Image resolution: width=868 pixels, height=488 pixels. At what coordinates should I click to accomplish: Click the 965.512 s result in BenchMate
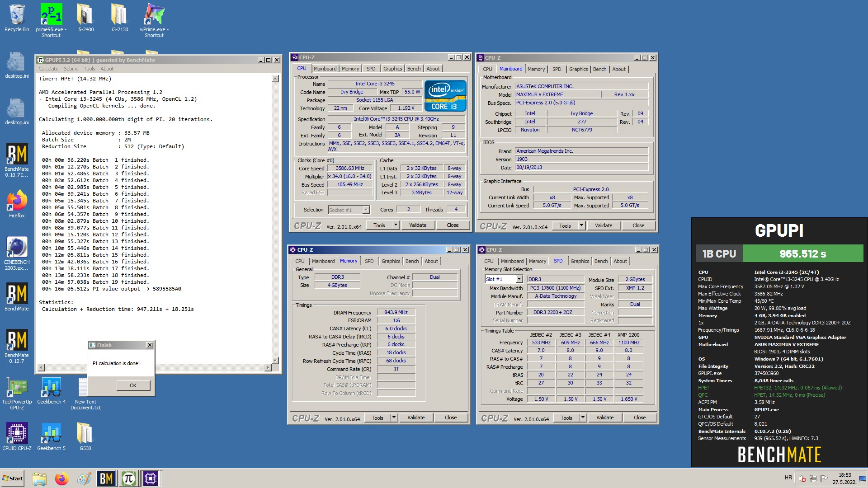tap(802, 254)
